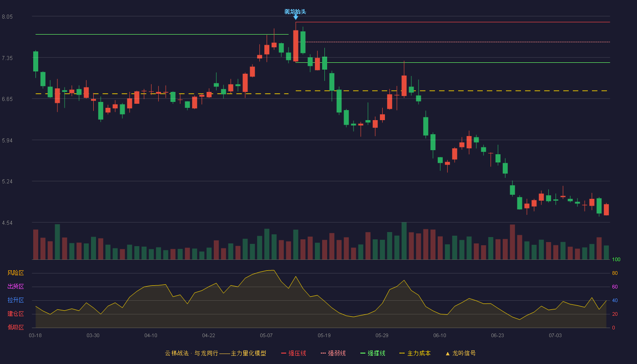Toggle the 主力成本 legend entry

pos(415,353)
